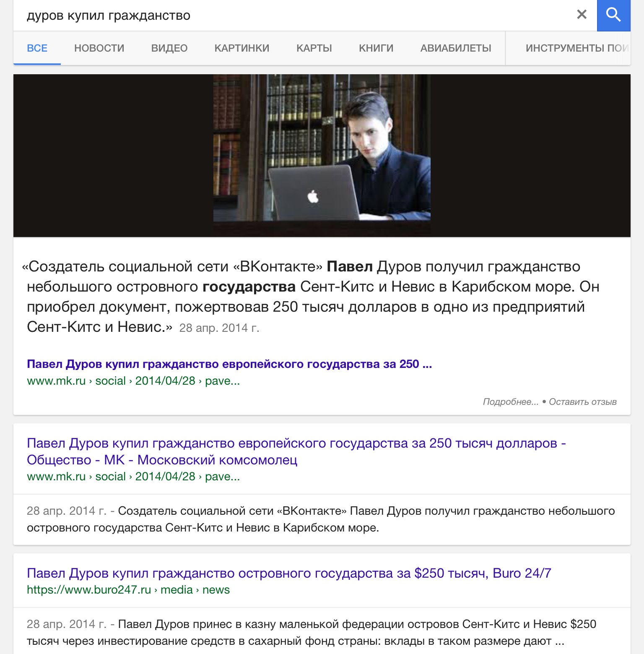
Task: Go to the "КАРТИНКИ" tab
Action: tap(242, 48)
